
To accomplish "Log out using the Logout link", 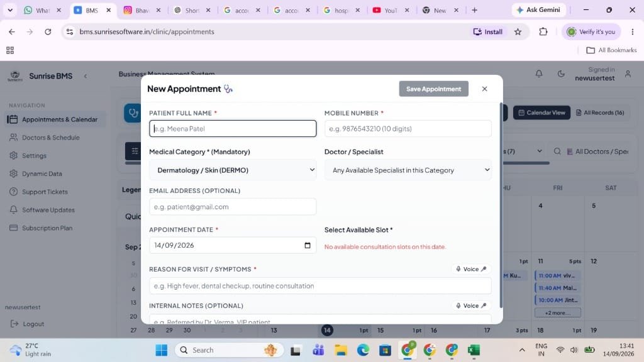I will pyautogui.click(x=27, y=324).
